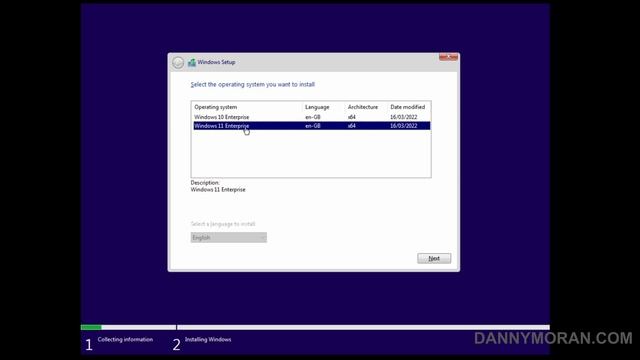
Task: Click the Date modified column header
Action: click(407, 107)
